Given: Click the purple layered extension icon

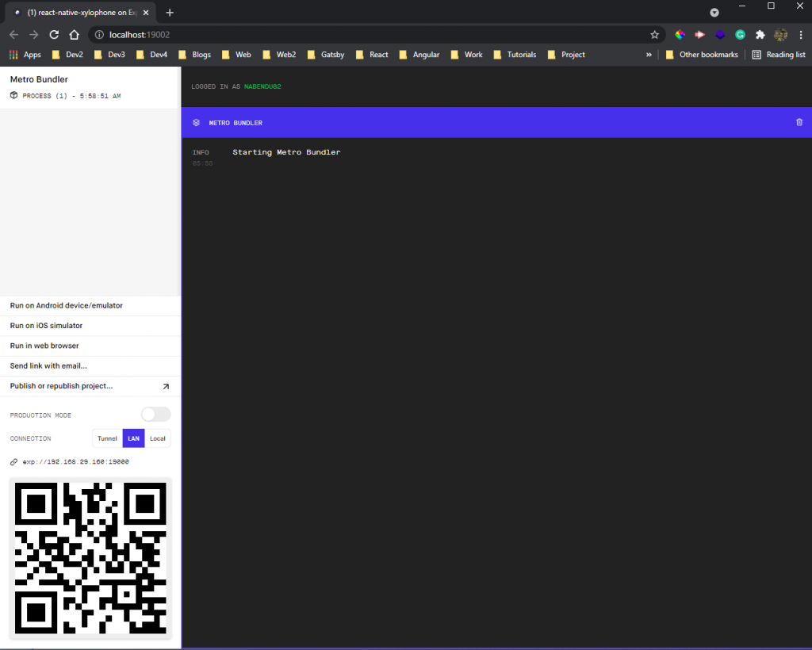Looking at the screenshot, I should tap(720, 35).
